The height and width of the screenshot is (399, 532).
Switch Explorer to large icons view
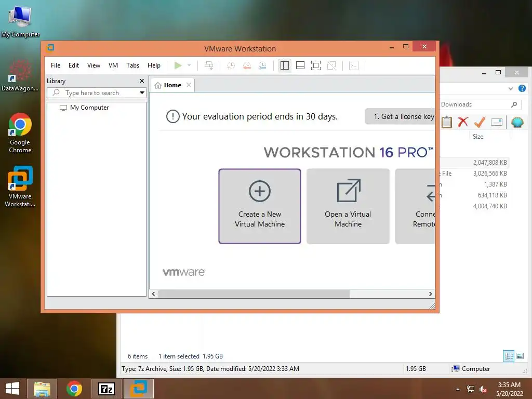pos(520,356)
